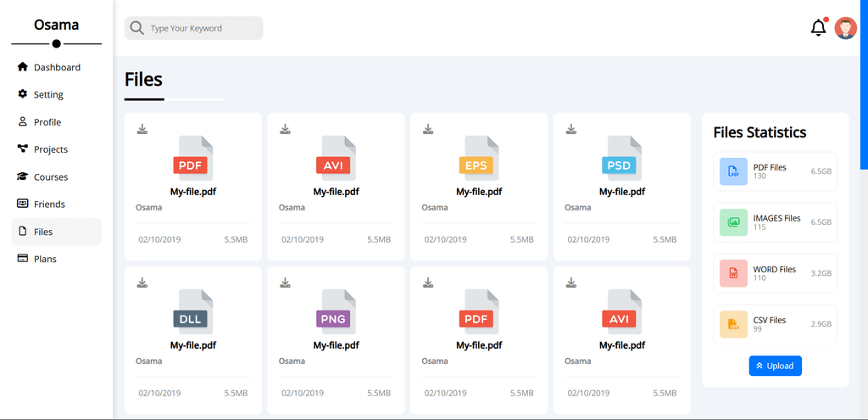Open notifications via the bell icon
Viewport: 868px width, 420px height.
click(x=818, y=28)
